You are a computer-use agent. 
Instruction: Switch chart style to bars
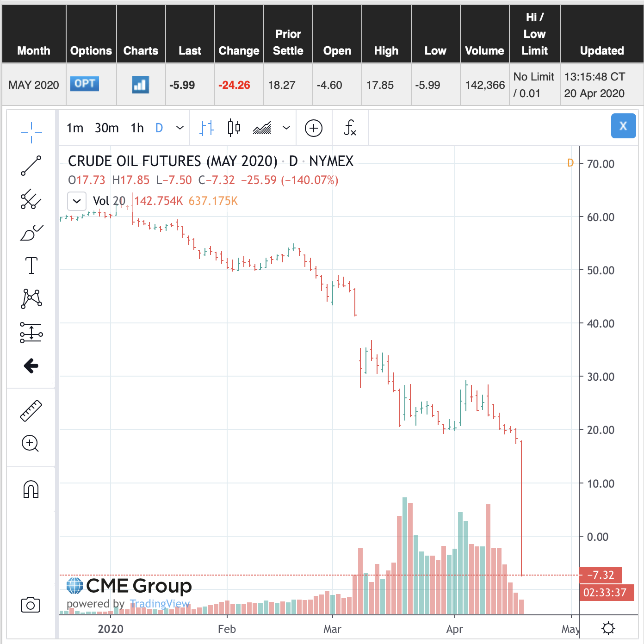(x=207, y=128)
